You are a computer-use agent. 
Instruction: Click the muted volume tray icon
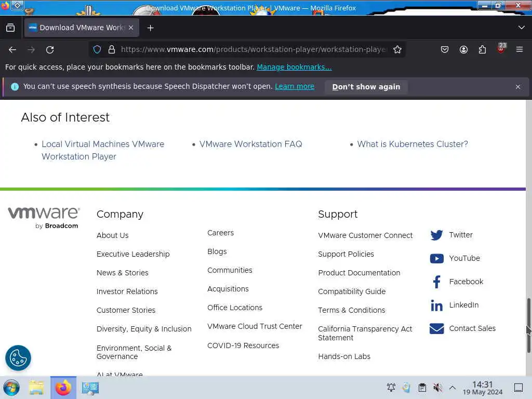tap(437, 388)
